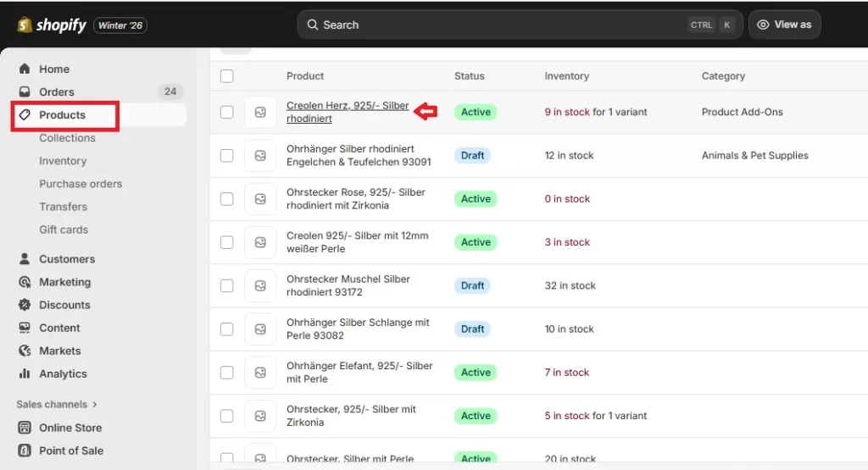The image size is (868, 470).
Task: Click the Point of Sale bag icon
Action: pyautogui.click(x=25, y=450)
